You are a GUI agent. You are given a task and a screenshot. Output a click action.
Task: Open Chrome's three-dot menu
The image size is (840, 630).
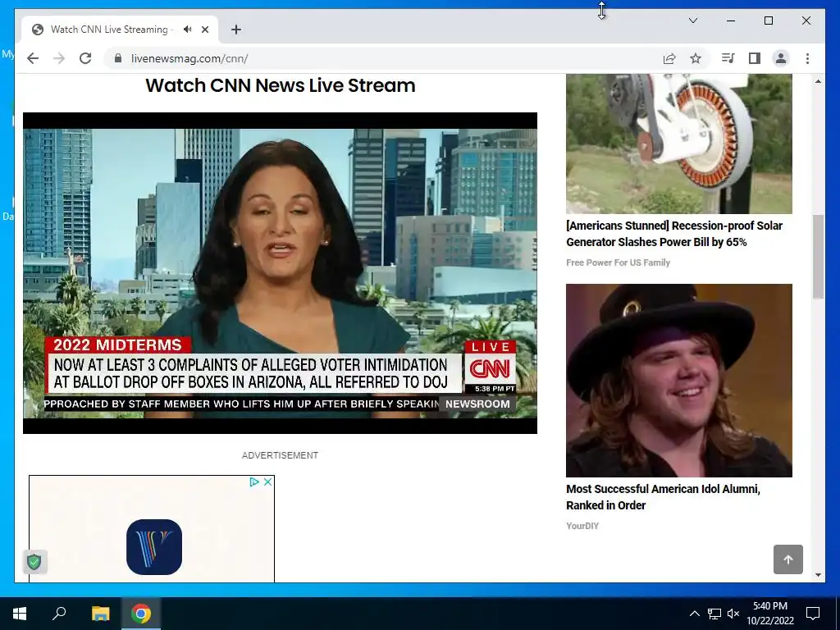(x=807, y=58)
